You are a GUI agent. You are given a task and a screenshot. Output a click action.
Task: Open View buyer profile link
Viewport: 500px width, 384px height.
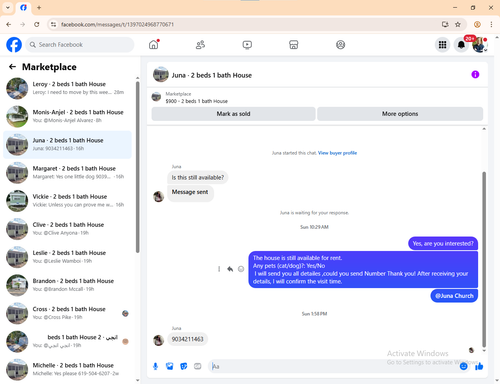pos(337,153)
